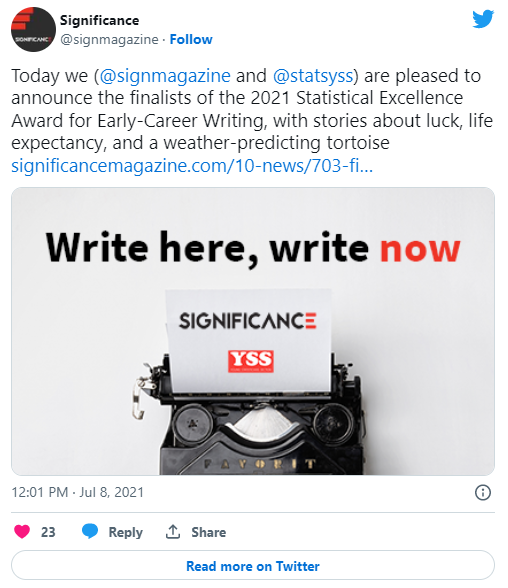This screenshot has width=508, height=588.
Task: Open the @signmagazine mention in tweet text
Action: [x=165, y=76]
